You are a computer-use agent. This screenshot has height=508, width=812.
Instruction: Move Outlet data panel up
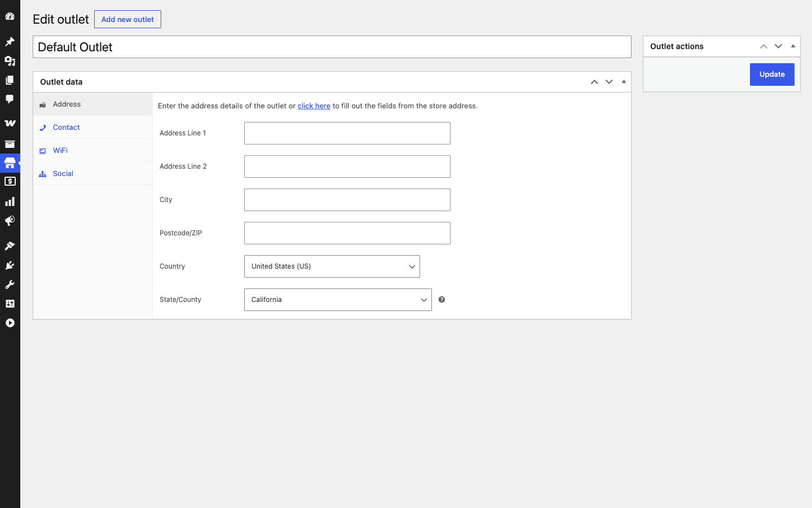pyautogui.click(x=594, y=82)
